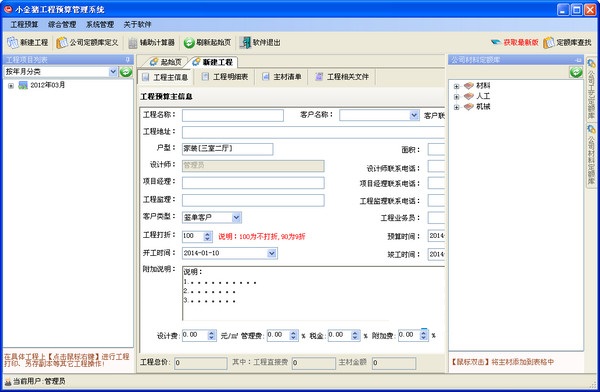
Task: Click the 工程直接费 value box
Action: point(314,363)
